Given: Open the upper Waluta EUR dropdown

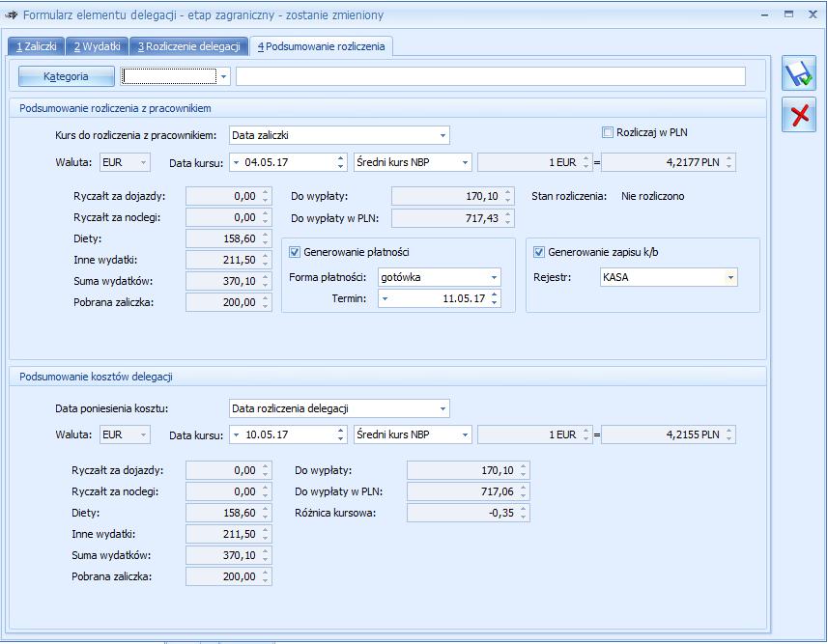Looking at the screenshot, I should (x=143, y=162).
